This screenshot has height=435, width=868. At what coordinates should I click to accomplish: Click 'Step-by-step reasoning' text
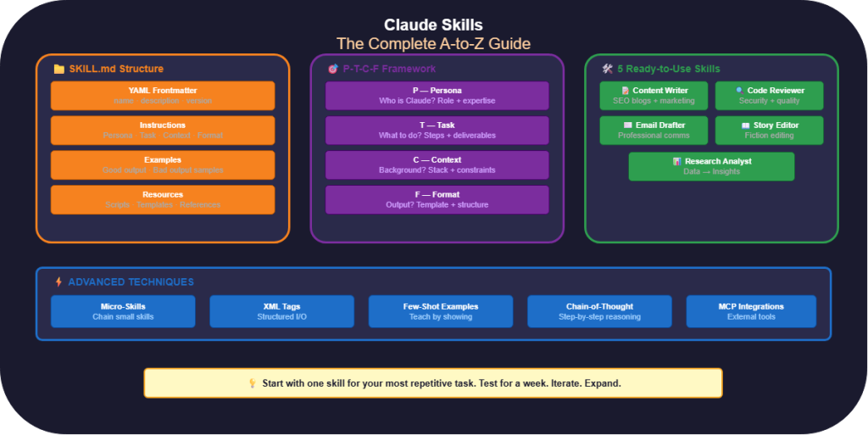pos(599,317)
